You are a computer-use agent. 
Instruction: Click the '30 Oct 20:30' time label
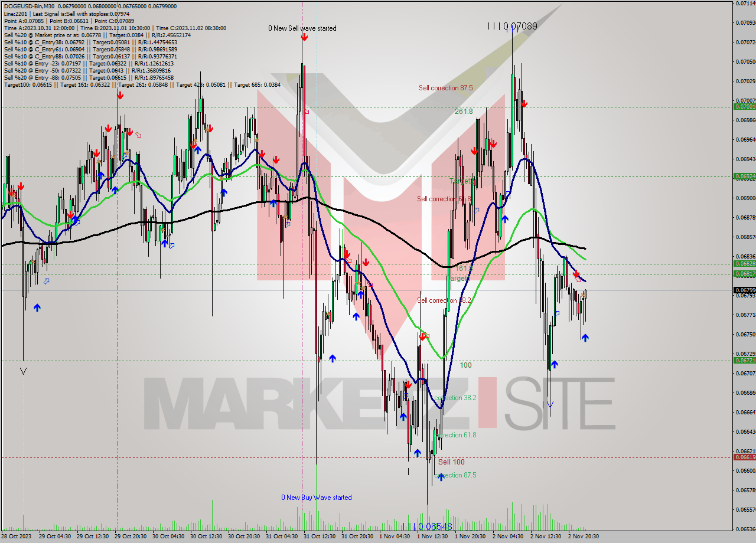click(x=245, y=536)
